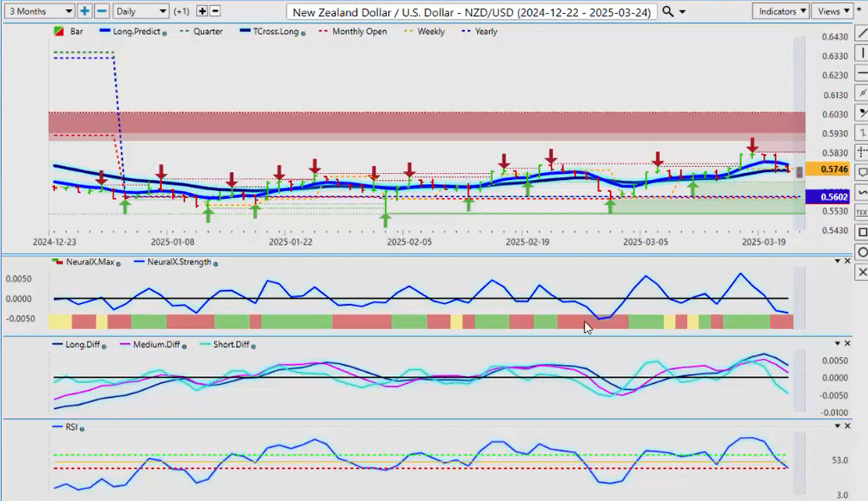Open the 3 Months range dropdown
The width and height of the screenshot is (868, 501).
(38, 11)
